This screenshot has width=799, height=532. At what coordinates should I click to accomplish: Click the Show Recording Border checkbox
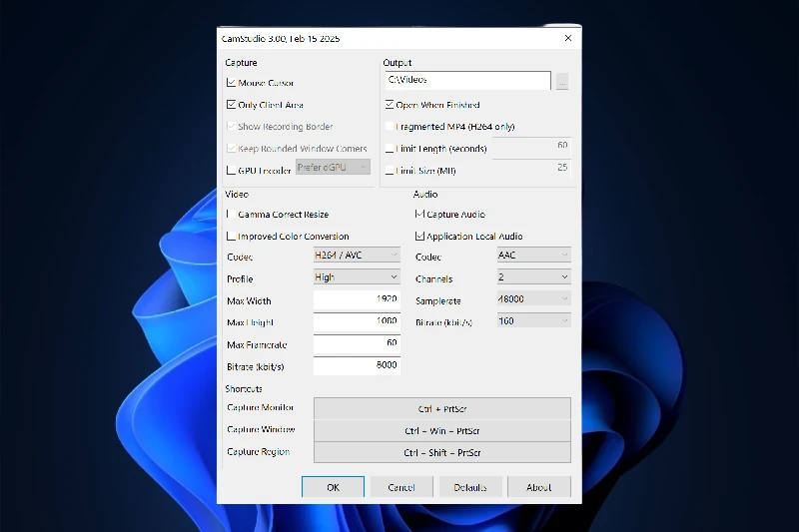(x=231, y=126)
